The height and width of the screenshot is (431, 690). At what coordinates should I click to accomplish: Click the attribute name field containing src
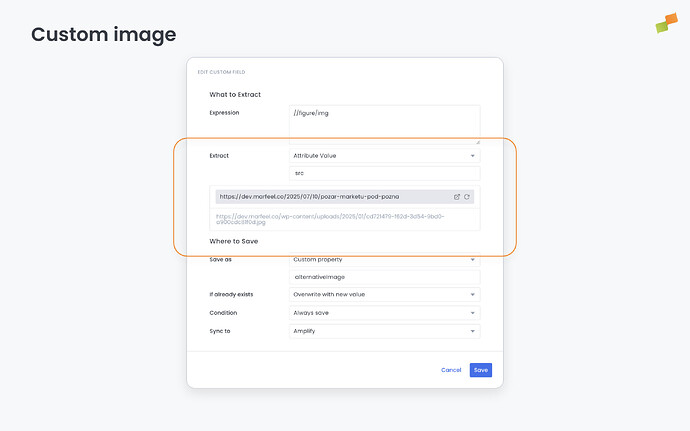(384, 173)
